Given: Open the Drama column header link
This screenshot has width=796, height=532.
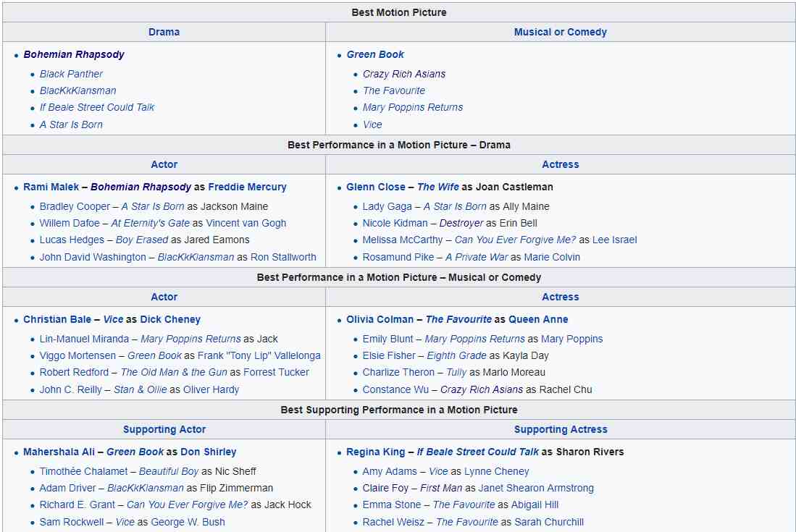Looking at the screenshot, I should coord(164,32).
